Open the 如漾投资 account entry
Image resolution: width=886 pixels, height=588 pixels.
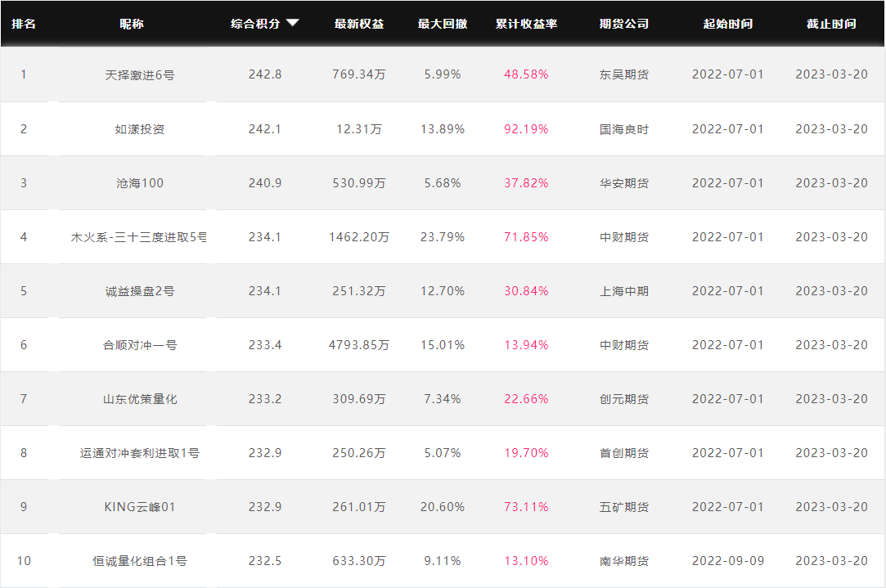click(140, 129)
